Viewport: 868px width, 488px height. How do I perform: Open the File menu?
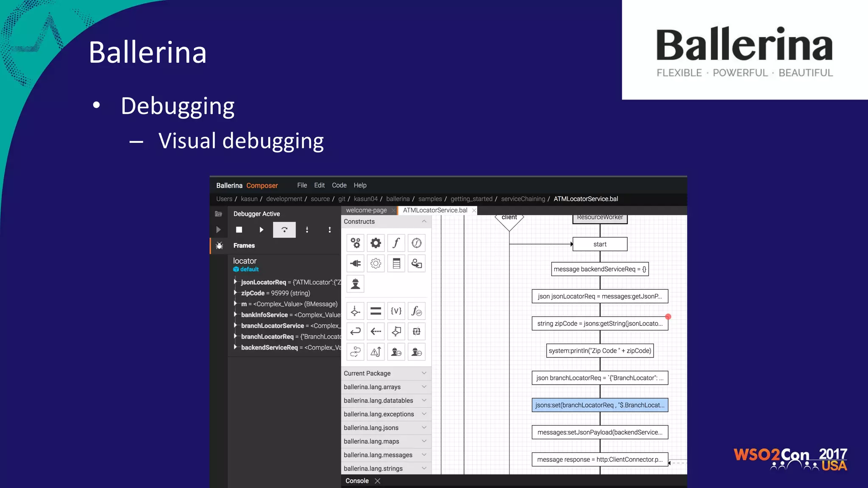302,185
